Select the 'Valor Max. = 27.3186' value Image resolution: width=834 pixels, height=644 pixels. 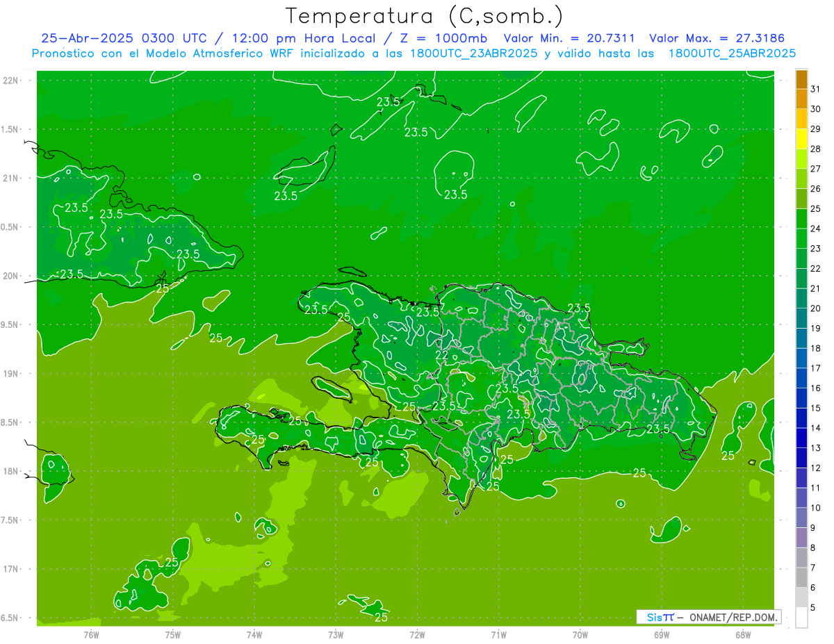coord(717,38)
